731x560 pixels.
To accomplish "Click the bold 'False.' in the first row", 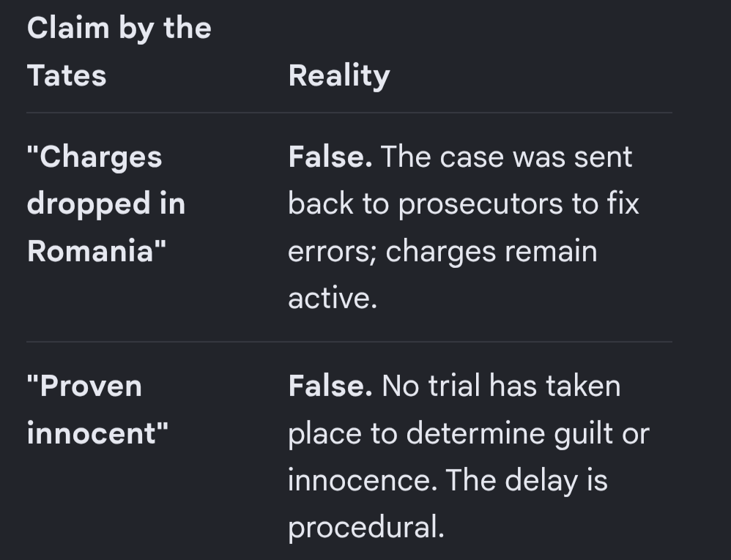I will (x=330, y=157).
